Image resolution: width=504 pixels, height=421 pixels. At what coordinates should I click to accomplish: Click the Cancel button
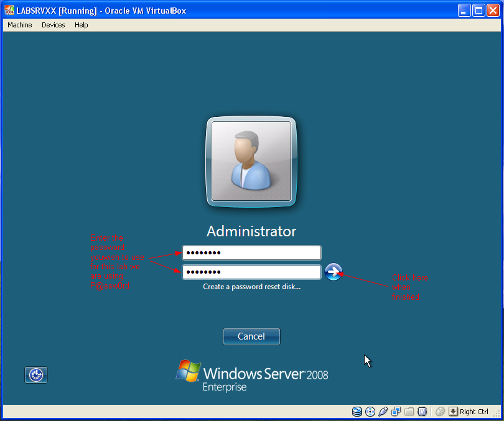click(251, 336)
